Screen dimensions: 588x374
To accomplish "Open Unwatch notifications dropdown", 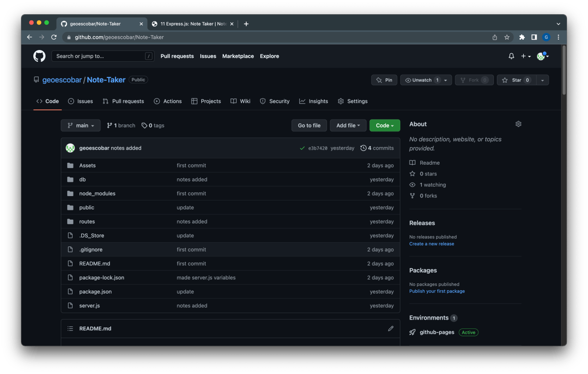I will tap(426, 80).
